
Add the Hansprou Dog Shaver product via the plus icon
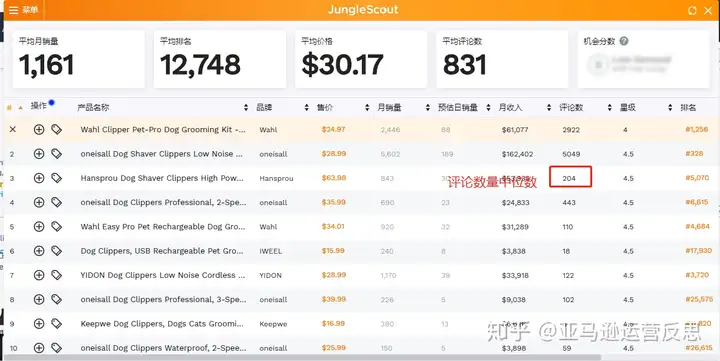39,178
